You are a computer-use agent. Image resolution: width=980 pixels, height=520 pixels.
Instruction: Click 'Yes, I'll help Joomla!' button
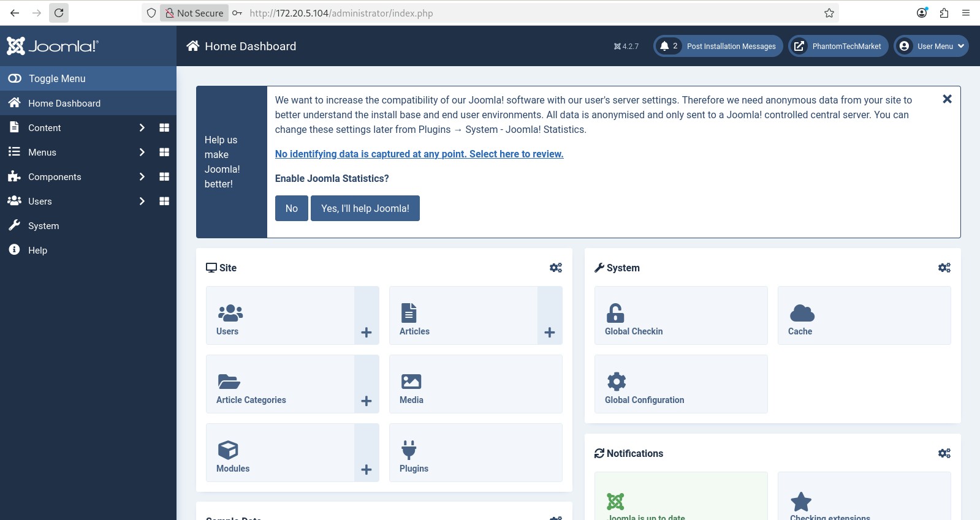click(365, 208)
